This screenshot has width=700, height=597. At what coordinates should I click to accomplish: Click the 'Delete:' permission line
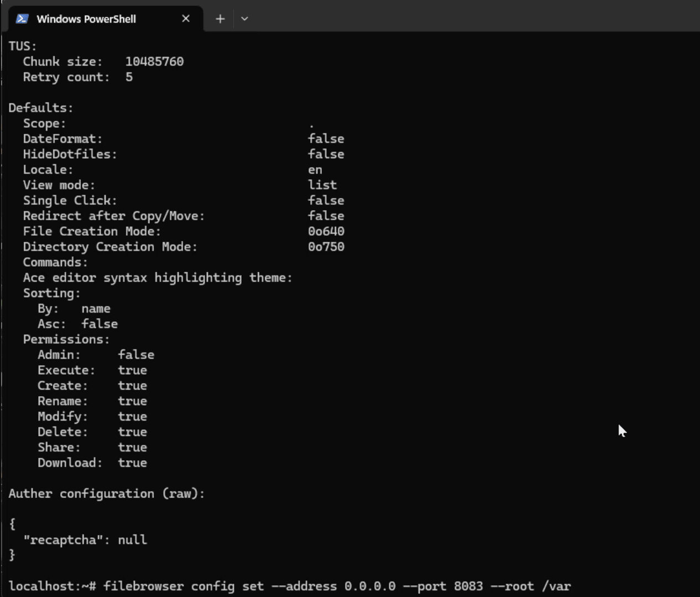point(92,432)
